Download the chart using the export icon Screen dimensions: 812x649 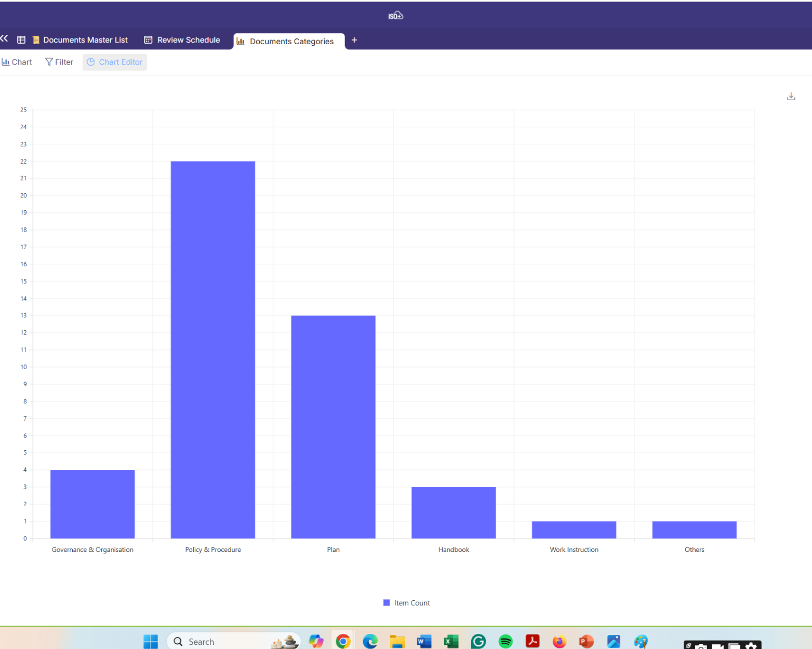point(791,97)
